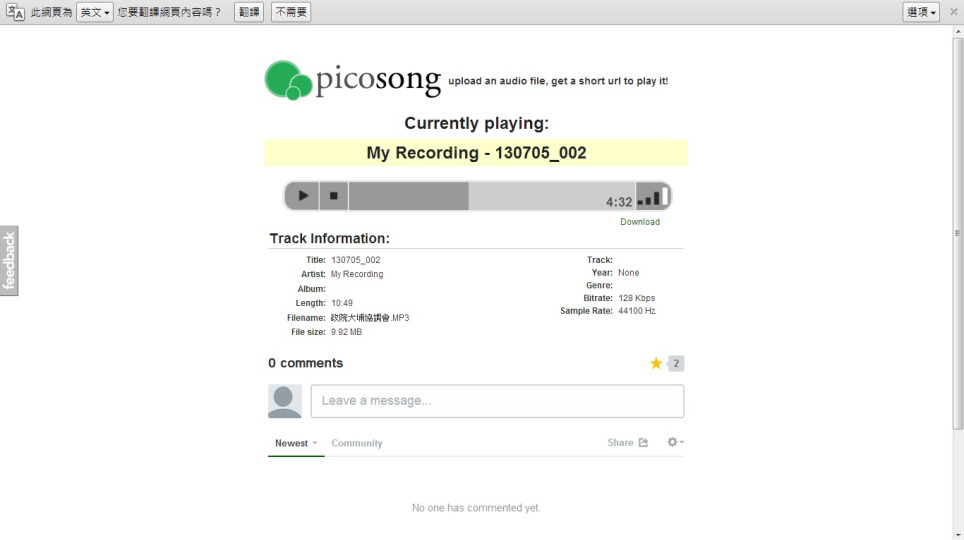Image resolution: width=964 pixels, height=540 pixels.
Task: Click the user avatar placeholder
Action: [285, 401]
